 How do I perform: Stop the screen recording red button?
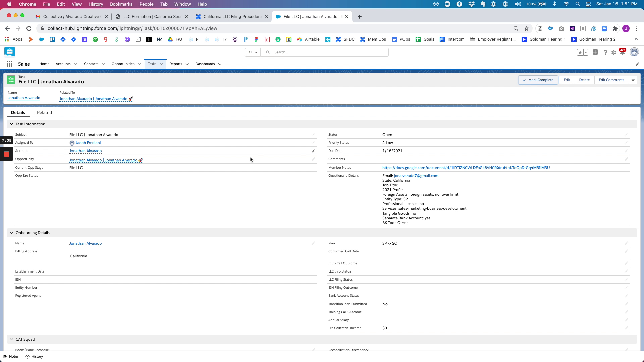pos(6,154)
